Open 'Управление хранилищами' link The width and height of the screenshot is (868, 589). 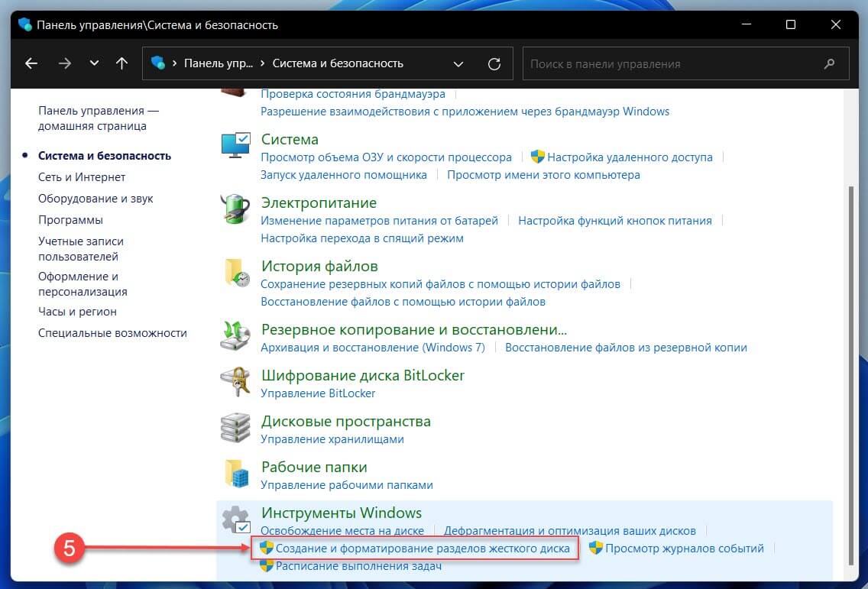332,439
